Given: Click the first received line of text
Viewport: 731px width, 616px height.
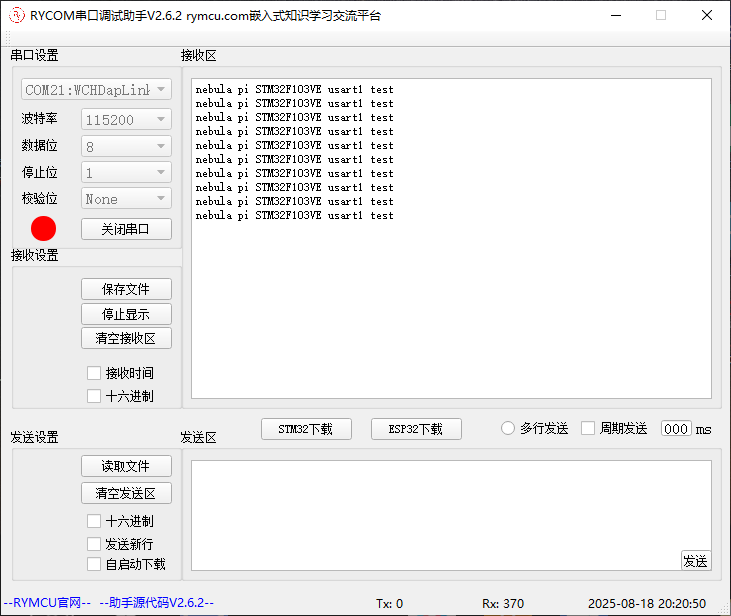Looking at the screenshot, I should (x=294, y=89).
